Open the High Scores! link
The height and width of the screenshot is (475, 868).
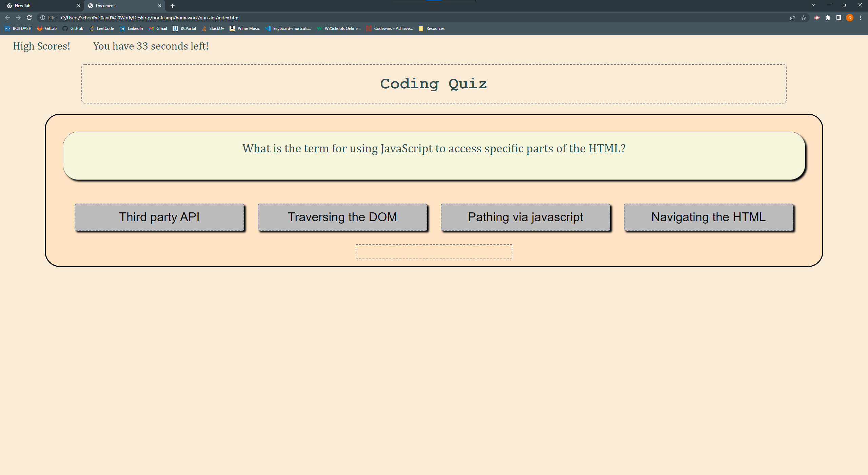(42, 46)
